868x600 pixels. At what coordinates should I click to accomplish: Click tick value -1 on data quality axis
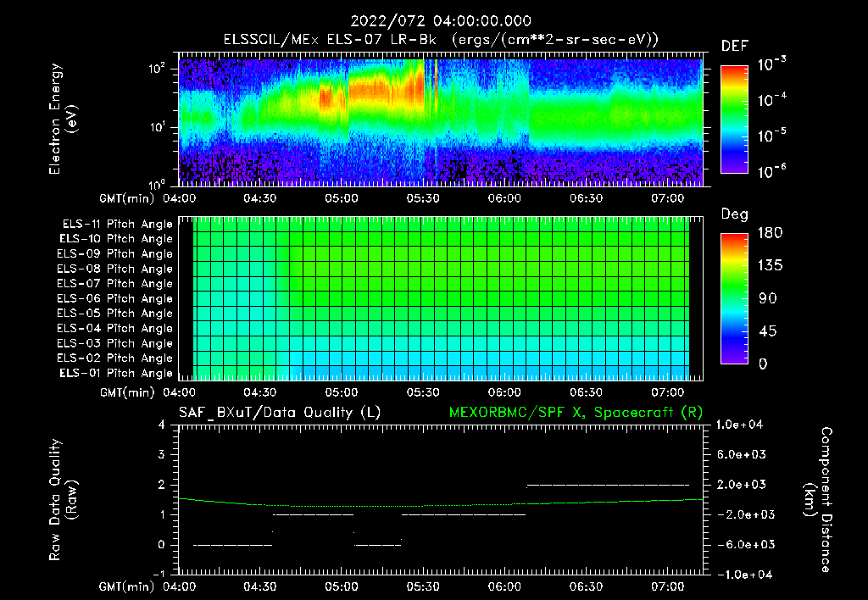(159, 574)
